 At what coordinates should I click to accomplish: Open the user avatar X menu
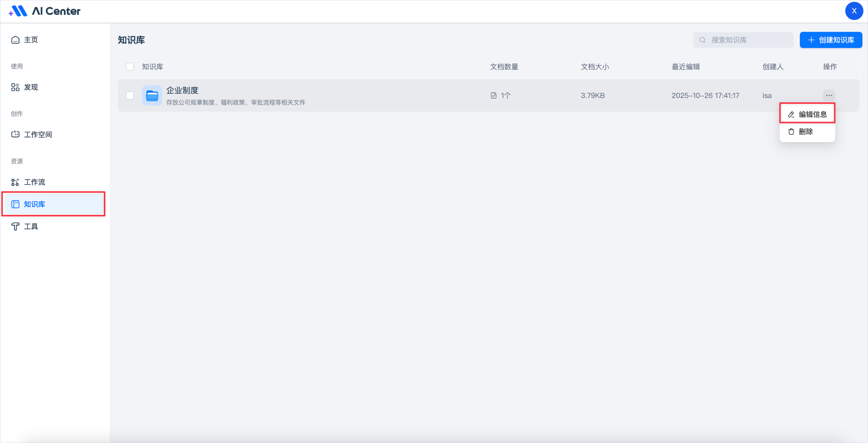click(854, 11)
